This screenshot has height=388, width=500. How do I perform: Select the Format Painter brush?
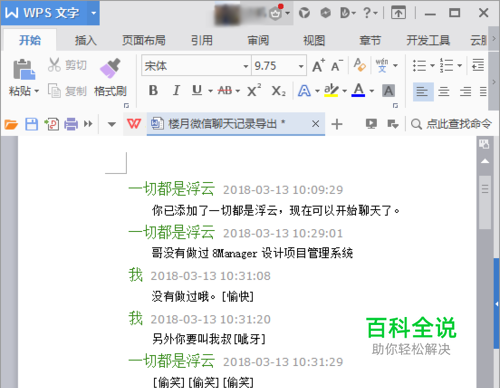coord(110,68)
